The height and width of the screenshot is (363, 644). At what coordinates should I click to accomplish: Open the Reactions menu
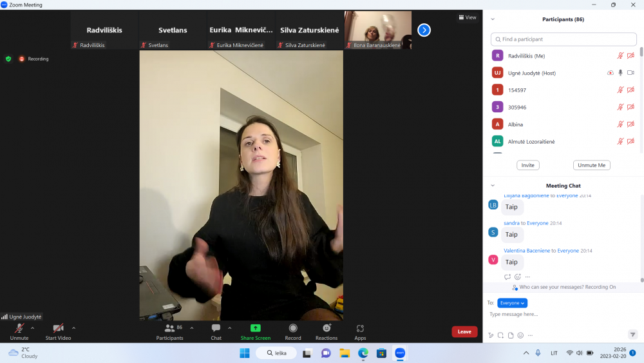click(327, 331)
